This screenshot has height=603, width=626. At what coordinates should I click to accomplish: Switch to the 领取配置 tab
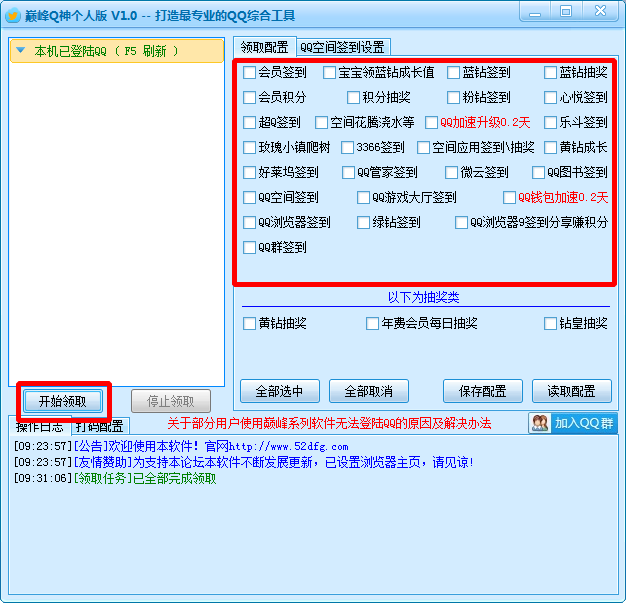[x=264, y=47]
